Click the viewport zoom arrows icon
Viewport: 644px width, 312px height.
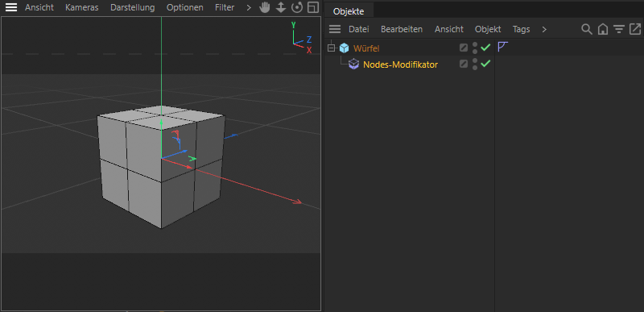[280, 7]
